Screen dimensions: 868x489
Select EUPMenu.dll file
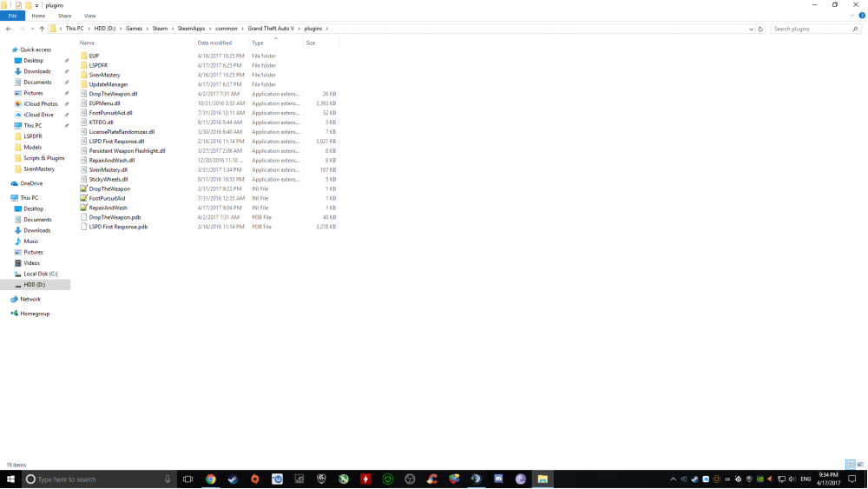pyautogui.click(x=104, y=103)
